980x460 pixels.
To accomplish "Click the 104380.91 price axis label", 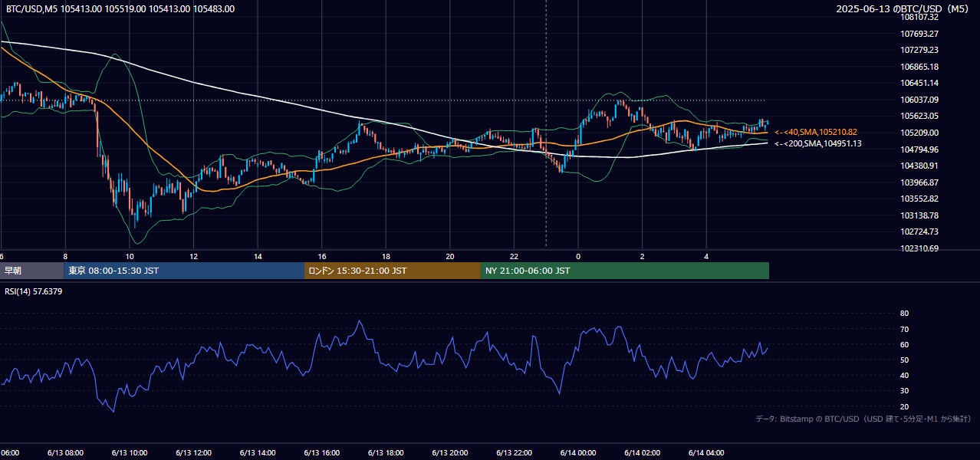I will (x=919, y=166).
